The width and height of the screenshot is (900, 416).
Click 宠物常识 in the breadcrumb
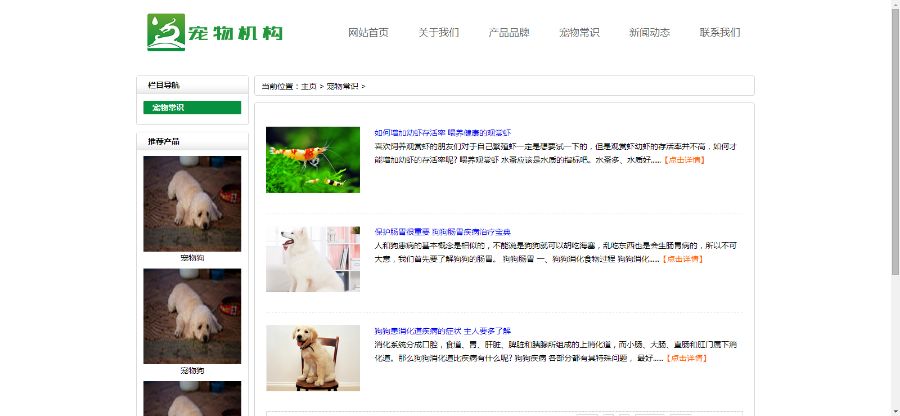tap(342, 87)
